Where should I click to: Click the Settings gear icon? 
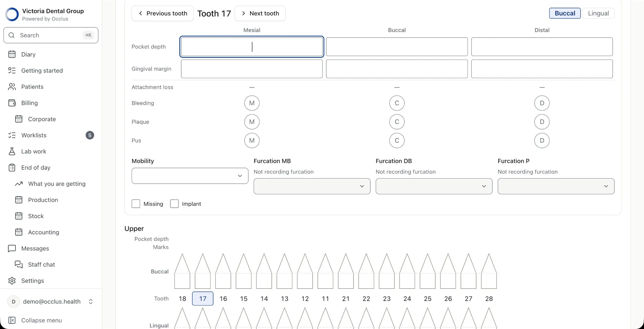click(x=12, y=280)
